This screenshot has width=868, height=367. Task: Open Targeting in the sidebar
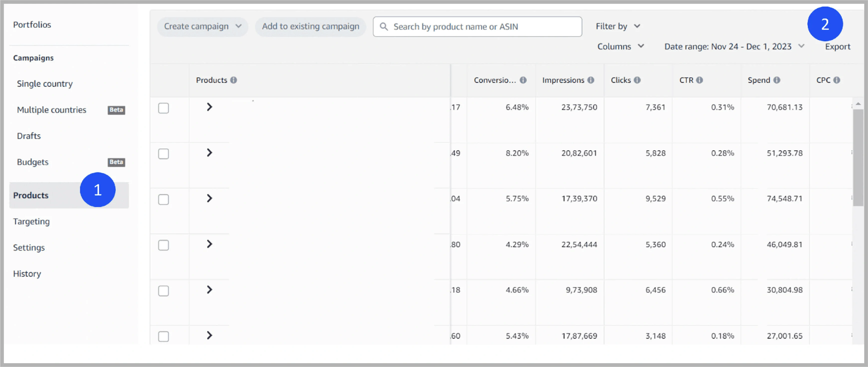(31, 221)
